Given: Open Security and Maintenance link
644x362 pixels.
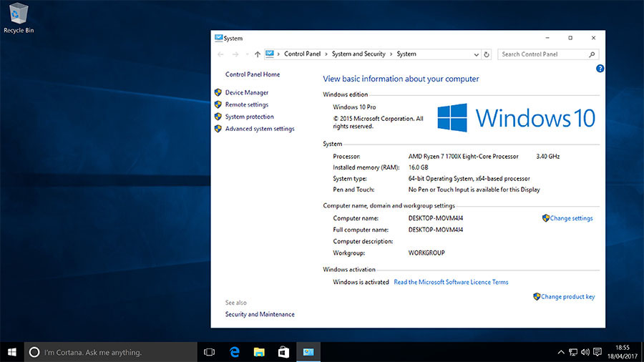Looking at the screenshot, I should 260,314.
